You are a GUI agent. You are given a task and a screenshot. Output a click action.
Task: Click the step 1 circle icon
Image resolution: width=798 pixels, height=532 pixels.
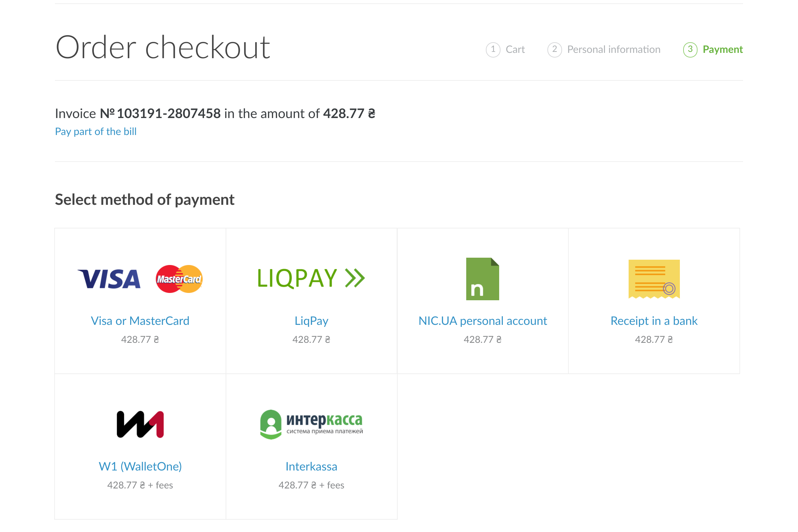click(493, 50)
